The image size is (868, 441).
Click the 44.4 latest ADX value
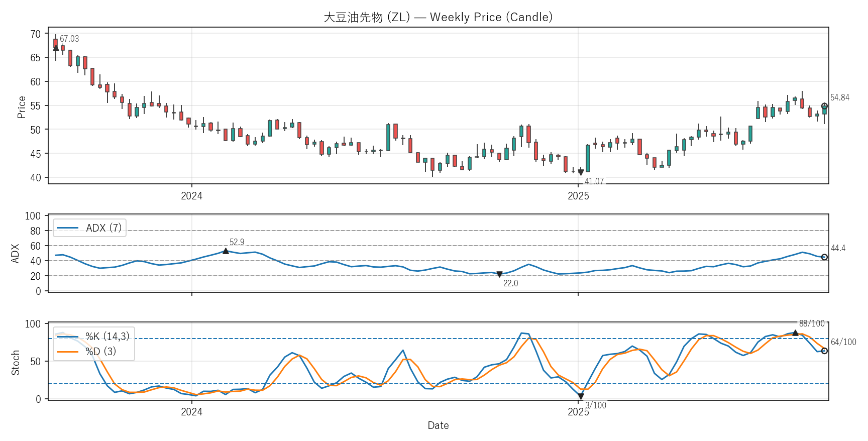coord(838,248)
